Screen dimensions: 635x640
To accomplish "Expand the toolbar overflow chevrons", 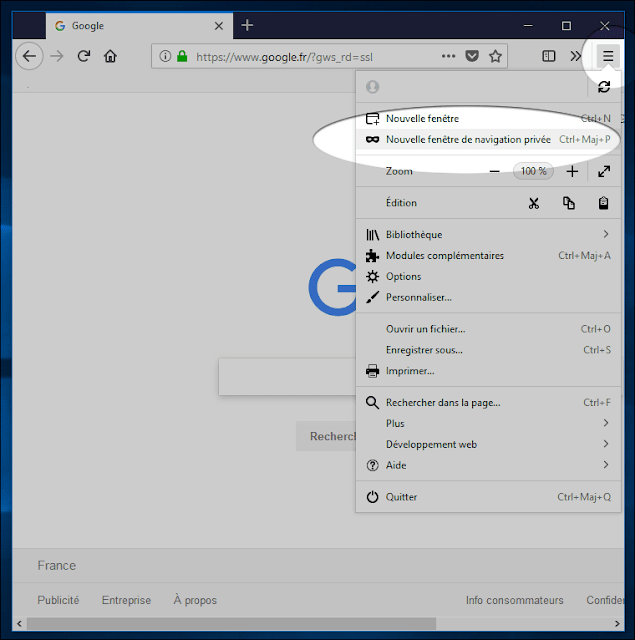I will 575,56.
